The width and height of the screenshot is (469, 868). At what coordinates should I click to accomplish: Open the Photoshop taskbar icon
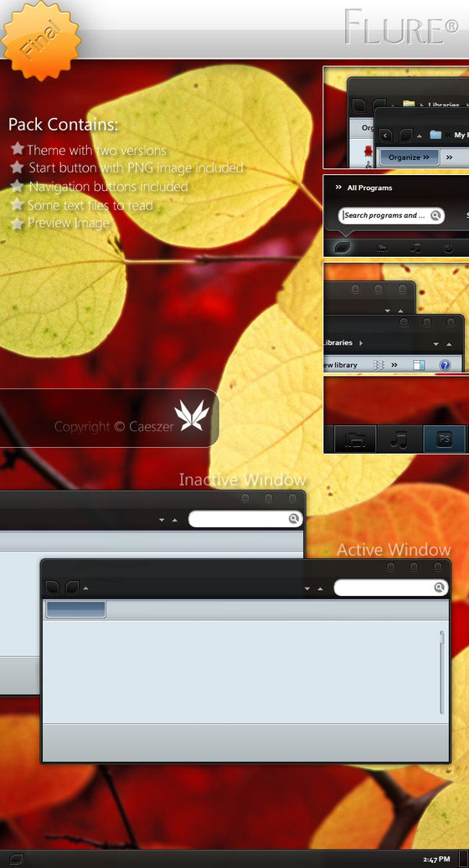tap(444, 439)
